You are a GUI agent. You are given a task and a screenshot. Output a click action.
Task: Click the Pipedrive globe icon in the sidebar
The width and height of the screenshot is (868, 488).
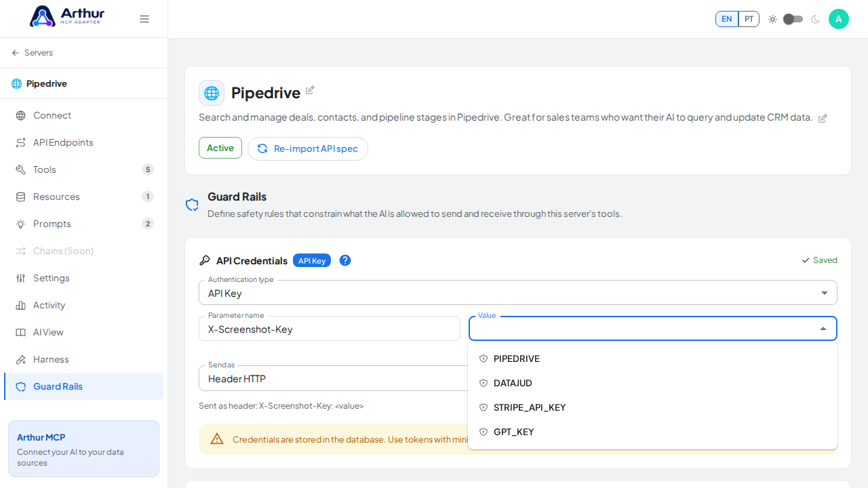tap(16, 83)
